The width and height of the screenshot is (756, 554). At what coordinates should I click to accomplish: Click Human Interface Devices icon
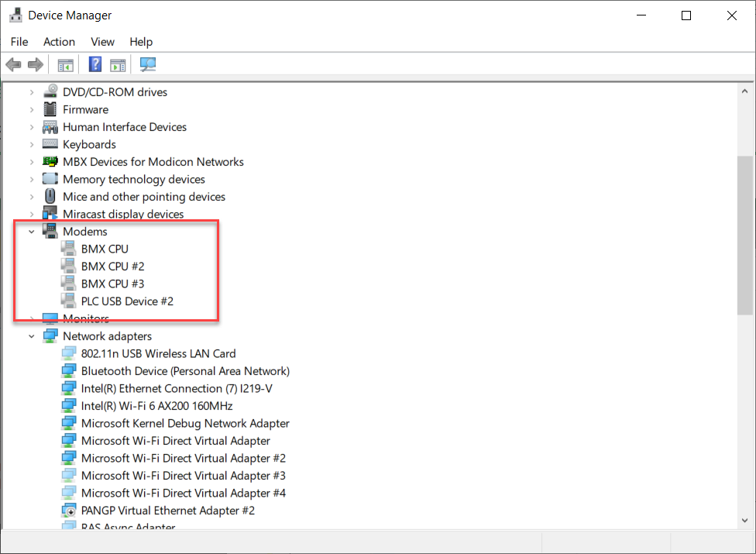point(50,127)
